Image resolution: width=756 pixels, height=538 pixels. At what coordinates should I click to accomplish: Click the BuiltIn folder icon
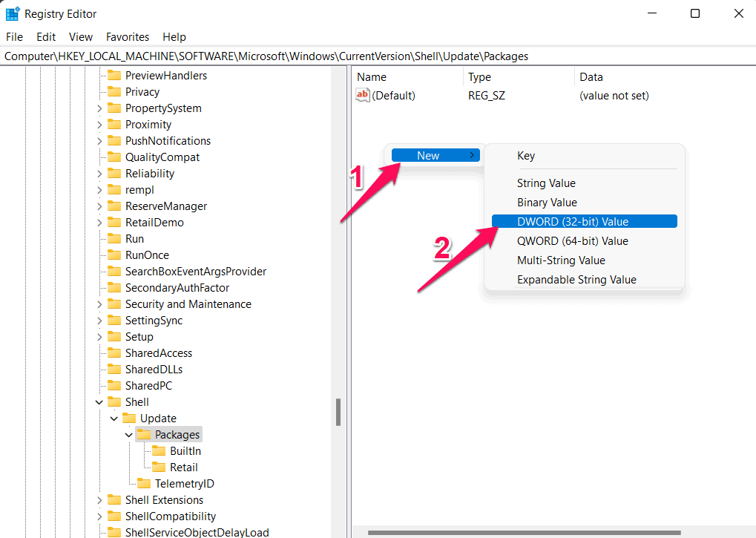pos(159,451)
